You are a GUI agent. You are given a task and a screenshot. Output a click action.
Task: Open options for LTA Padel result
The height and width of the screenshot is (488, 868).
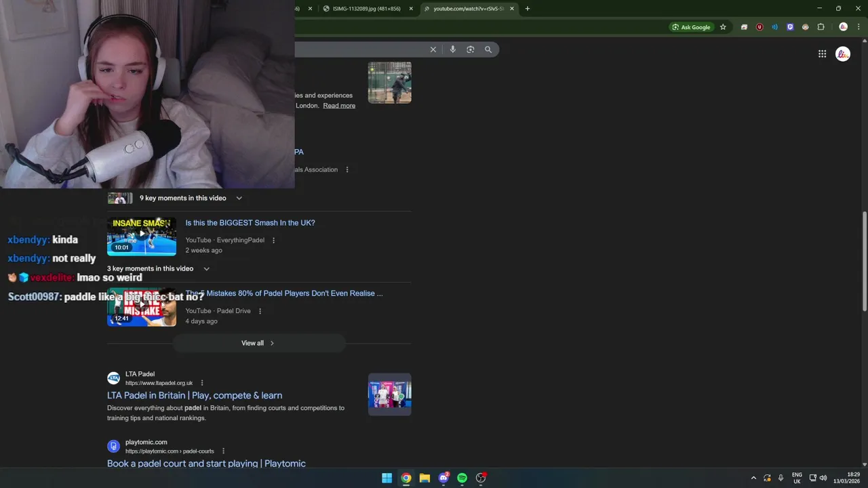(x=201, y=383)
